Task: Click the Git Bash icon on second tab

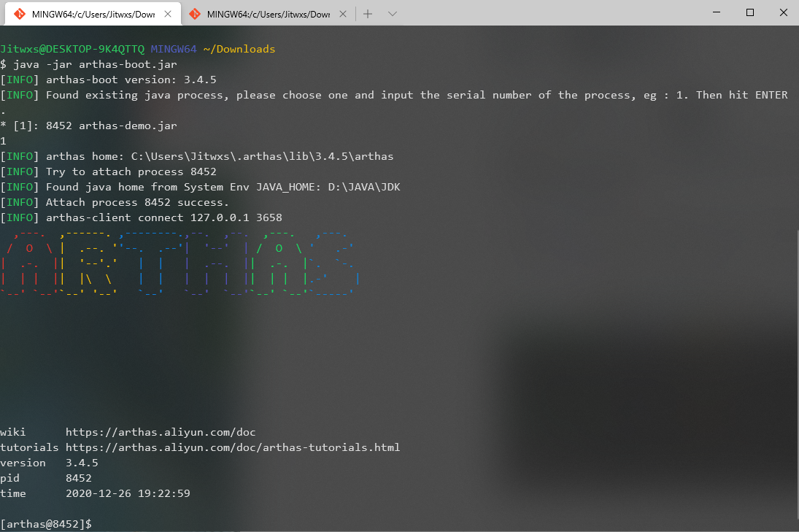Action: pyautogui.click(x=195, y=15)
